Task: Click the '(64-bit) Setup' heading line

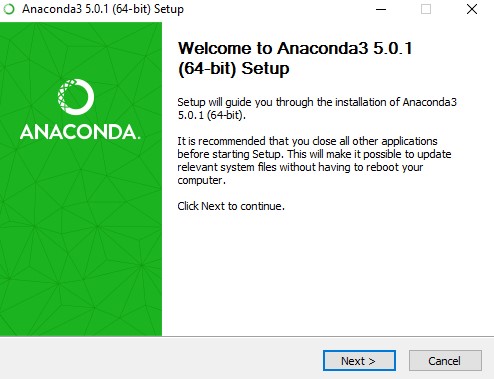Action: pyautogui.click(x=234, y=69)
